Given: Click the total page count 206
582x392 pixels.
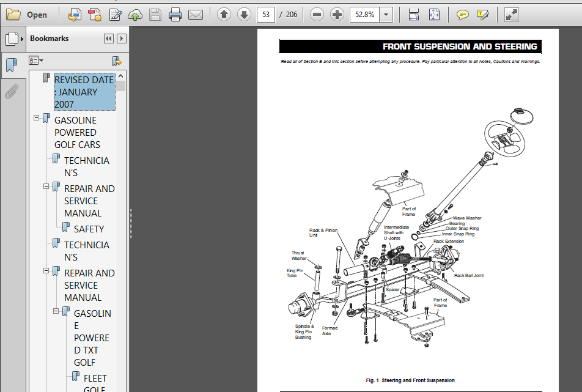Looking at the screenshot, I should (x=292, y=15).
